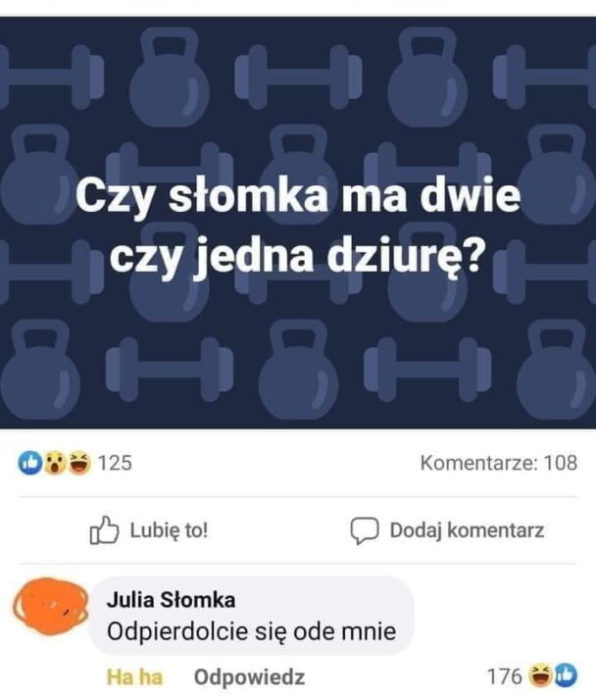Click the comment bubble of Julia Słomka
Viewport: 596px width, 700px height.
[x=252, y=616]
